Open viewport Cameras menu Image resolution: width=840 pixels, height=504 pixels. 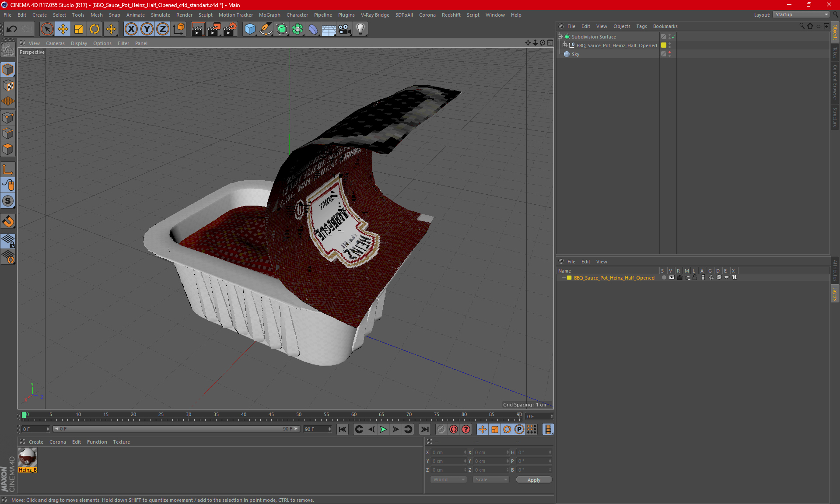(55, 43)
